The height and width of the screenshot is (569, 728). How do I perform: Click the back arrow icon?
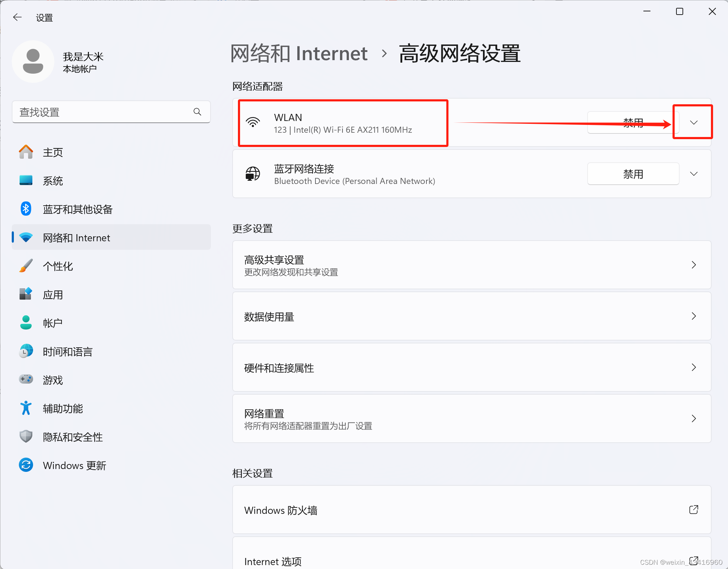coord(17,17)
